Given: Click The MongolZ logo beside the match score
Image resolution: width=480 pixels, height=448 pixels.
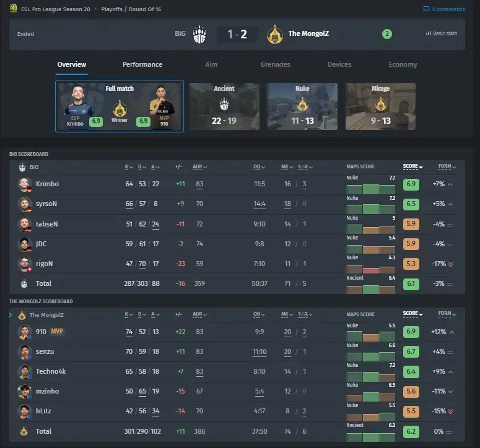Looking at the screenshot, I should pos(274,34).
